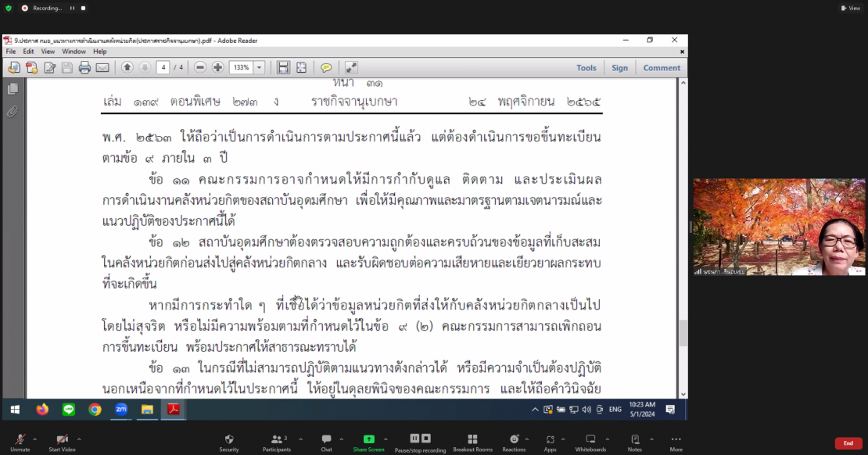The height and width of the screenshot is (455, 868).
Task: Show page thumbnails panel in left sidebar
Action: [13, 88]
